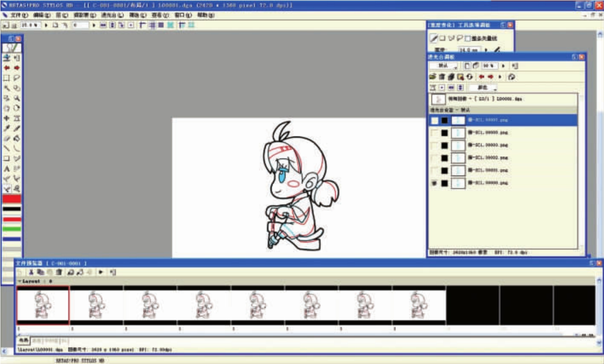The image size is (604, 364).
Task: Select the straight line tool in toolbox
Action: click(x=6, y=149)
